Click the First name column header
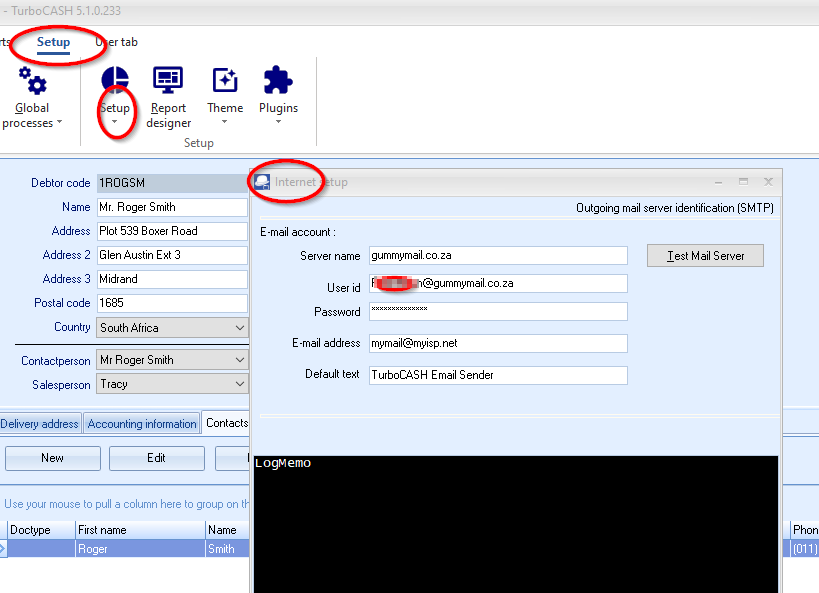This screenshot has width=819, height=593. (x=141, y=530)
